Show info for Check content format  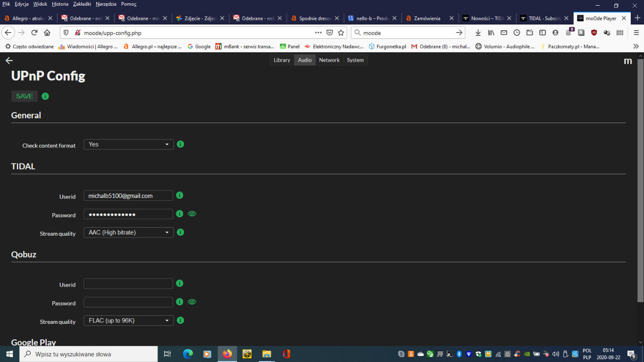click(x=180, y=144)
